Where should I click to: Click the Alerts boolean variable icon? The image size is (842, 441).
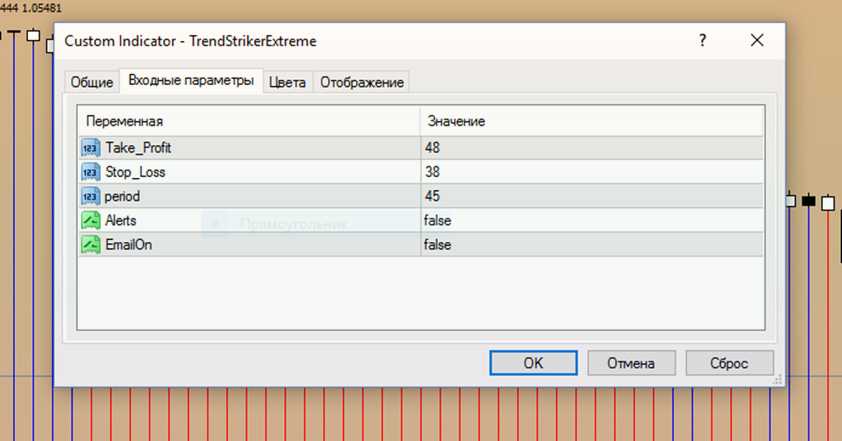[x=91, y=220]
